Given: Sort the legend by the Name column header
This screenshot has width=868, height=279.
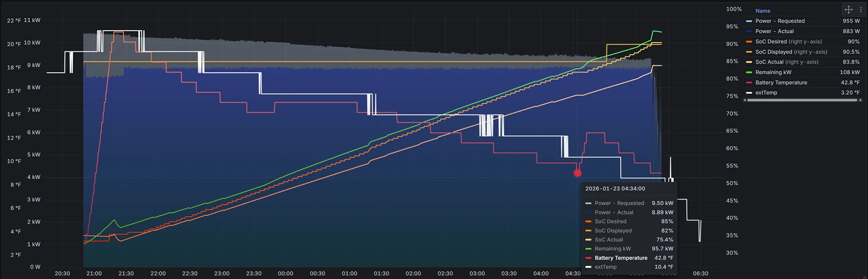Looking at the screenshot, I should point(762,11).
